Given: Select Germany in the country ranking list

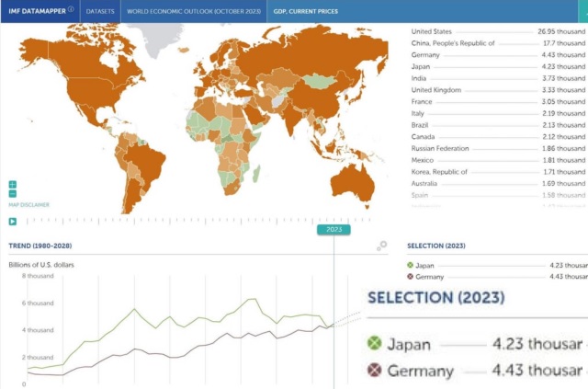Looking at the screenshot, I should (x=498, y=55).
